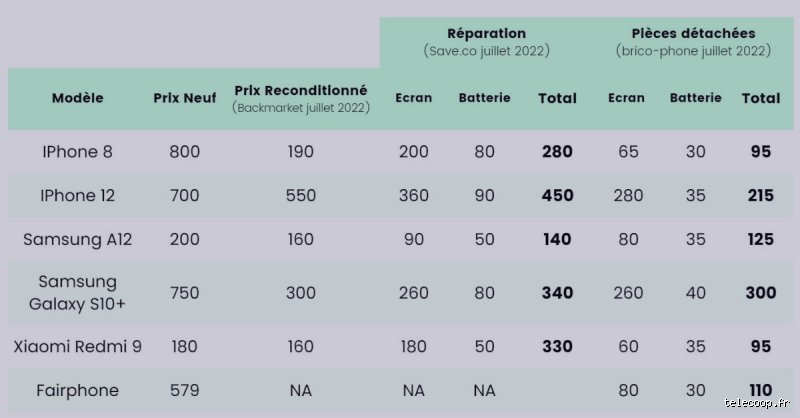Select the Samsung A12 row label
Viewport: 800px width, 418px height.
[77, 239]
